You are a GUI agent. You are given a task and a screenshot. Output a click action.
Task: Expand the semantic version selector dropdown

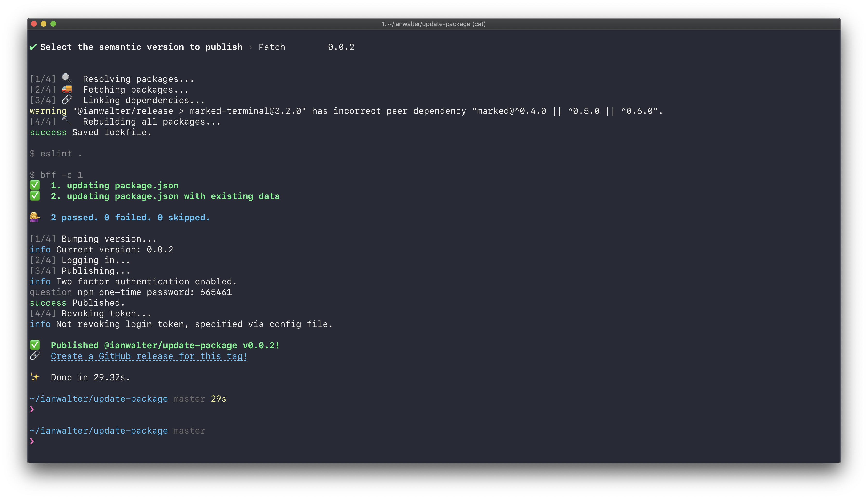(272, 47)
